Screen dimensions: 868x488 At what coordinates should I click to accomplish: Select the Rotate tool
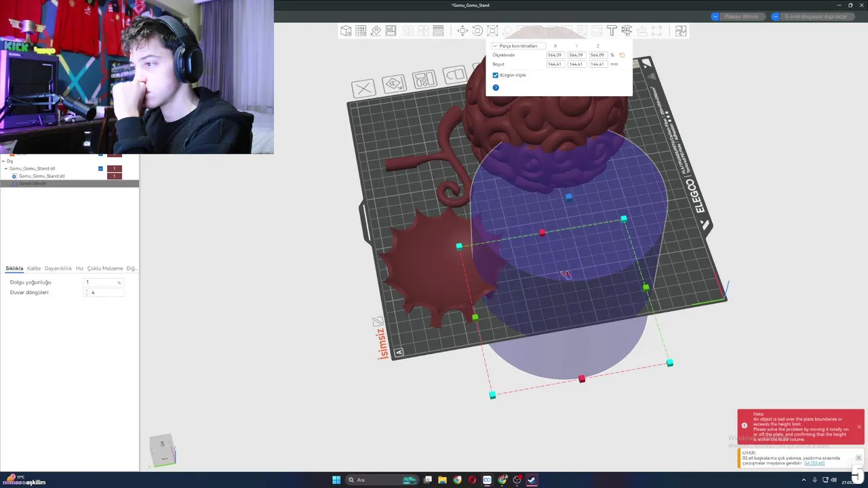pyautogui.click(x=477, y=30)
